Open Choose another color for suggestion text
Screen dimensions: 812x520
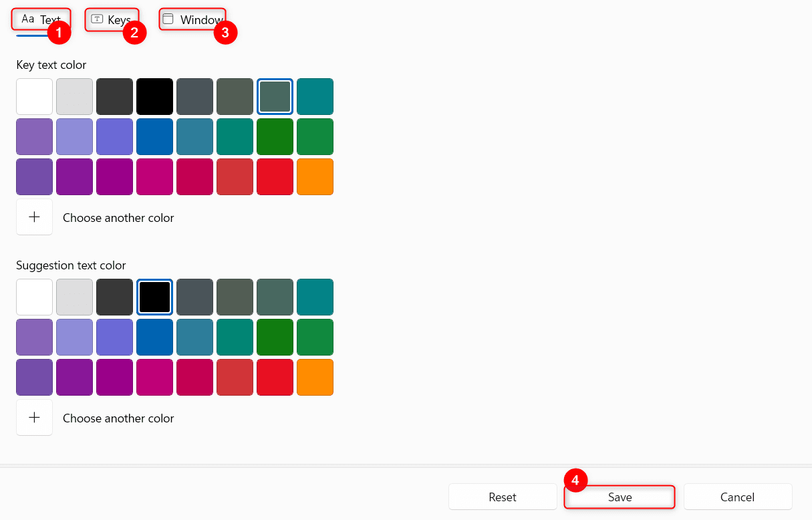[x=118, y=418]
